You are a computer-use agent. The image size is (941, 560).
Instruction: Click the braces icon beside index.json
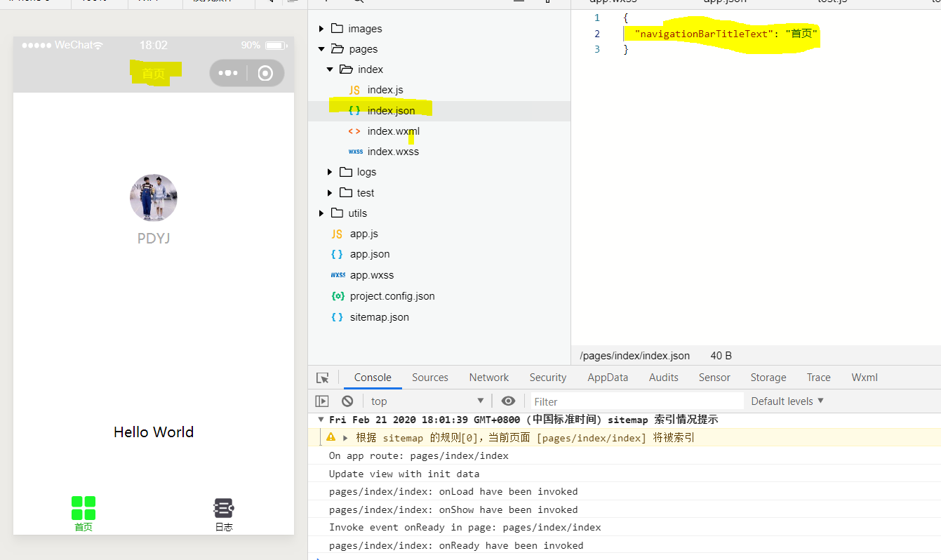coord(354,110)
